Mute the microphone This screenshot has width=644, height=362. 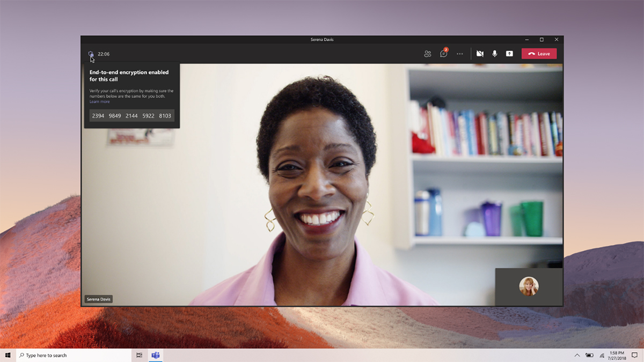pos(494,54)
